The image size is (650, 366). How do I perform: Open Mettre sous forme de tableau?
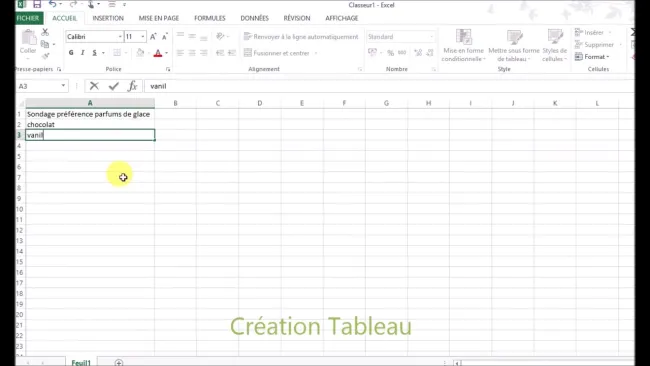[x=514, y=46]
